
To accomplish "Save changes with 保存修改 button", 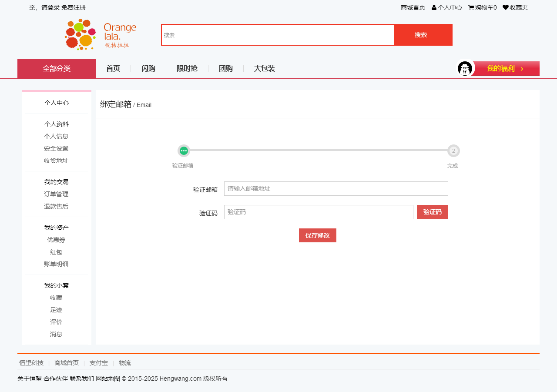I will [x=317, y=235].
